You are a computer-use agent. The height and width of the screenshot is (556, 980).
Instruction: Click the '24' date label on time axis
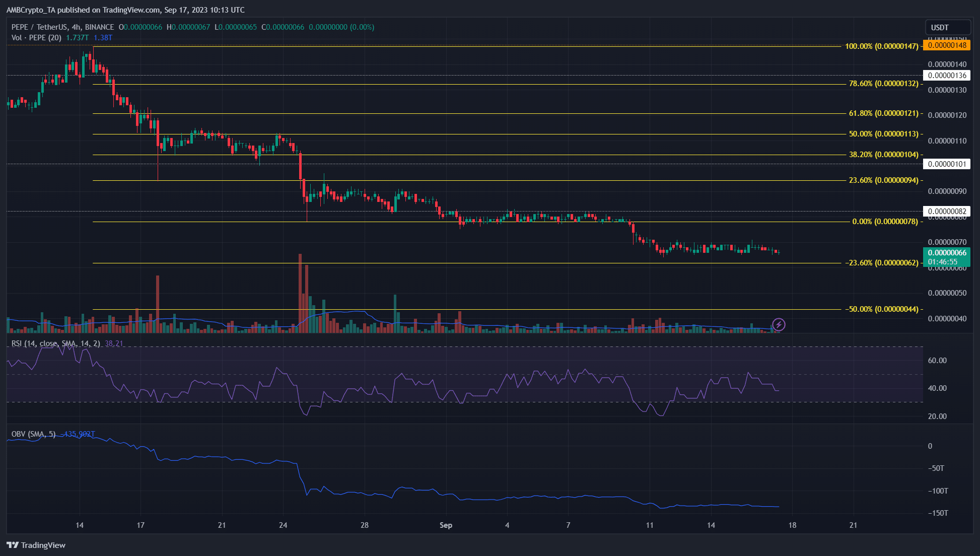[x=283, y=525]
